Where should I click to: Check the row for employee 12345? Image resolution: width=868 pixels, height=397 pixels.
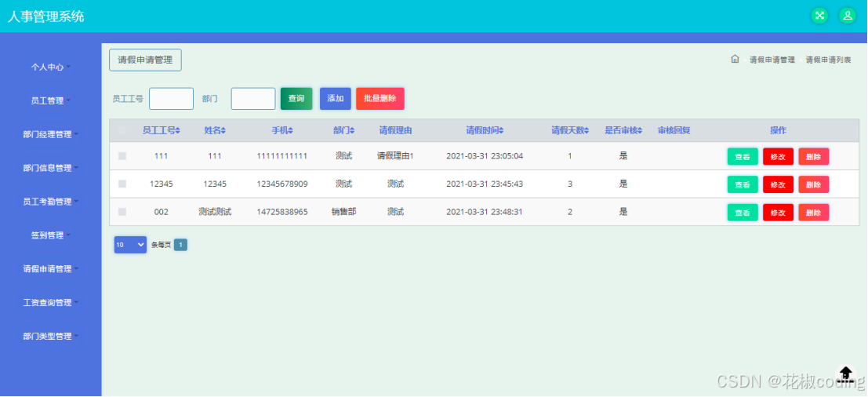pos(122,184)
